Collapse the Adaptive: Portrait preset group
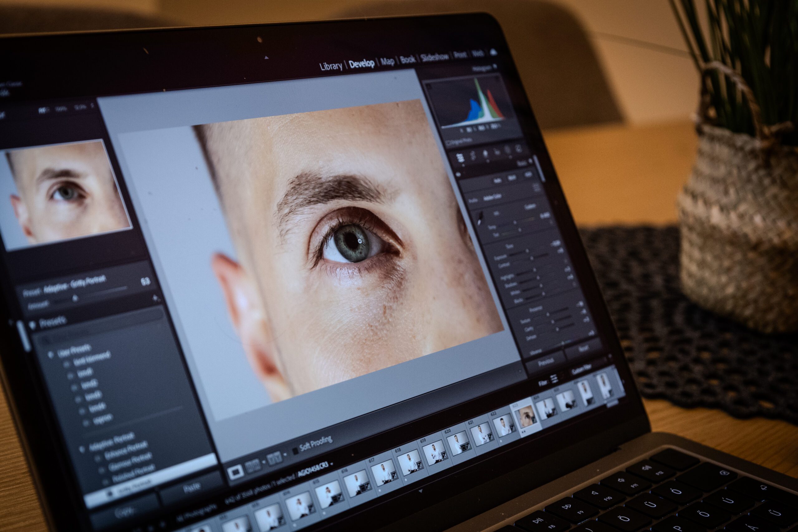This screenshot has height=532, width=798. pyautogui.click(x=82, y=449)
